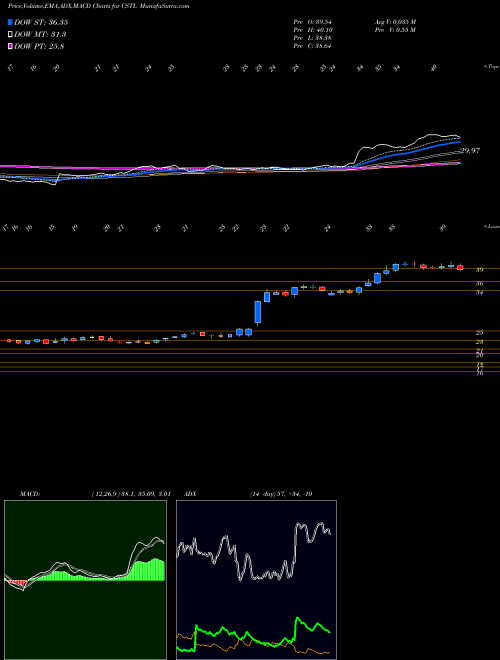The width and height of the screenshot is (500, 660).
Task: Click the magenta DOW PT legend swatch
Action: pos(10,46)
